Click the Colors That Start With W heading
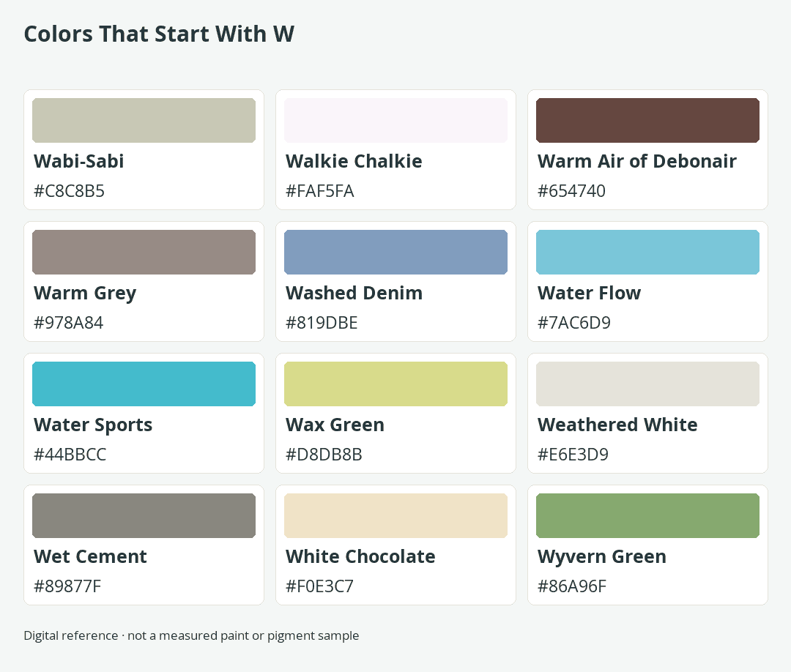The image size is (791, 672). [159, 34]
